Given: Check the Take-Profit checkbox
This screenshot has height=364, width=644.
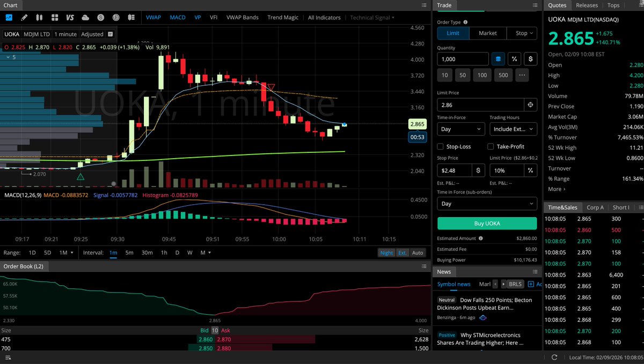Looking at the screenshot, I should click(491, 146).
